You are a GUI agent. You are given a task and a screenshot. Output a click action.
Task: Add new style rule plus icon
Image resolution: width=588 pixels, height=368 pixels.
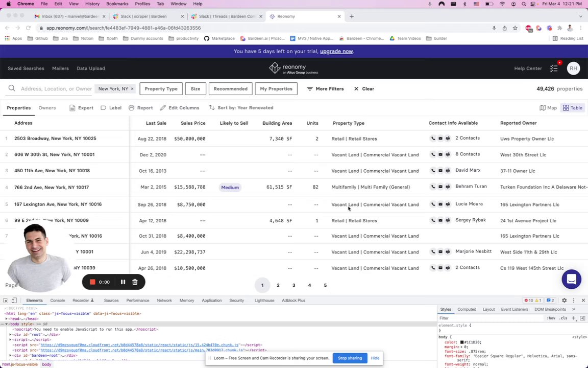point(573,318)
